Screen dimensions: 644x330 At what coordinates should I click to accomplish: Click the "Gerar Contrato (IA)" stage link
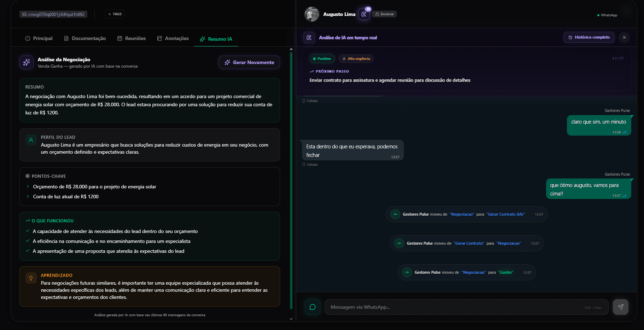506,214
